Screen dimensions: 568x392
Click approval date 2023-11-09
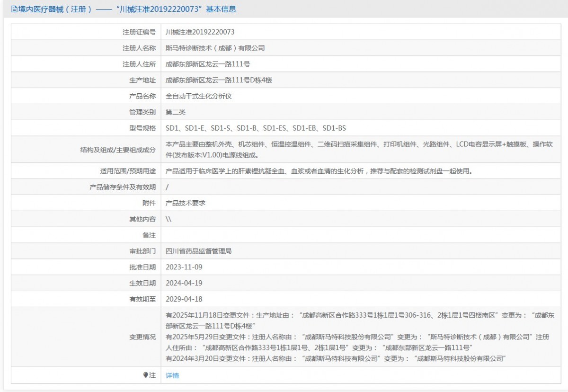tap(184, 267)
